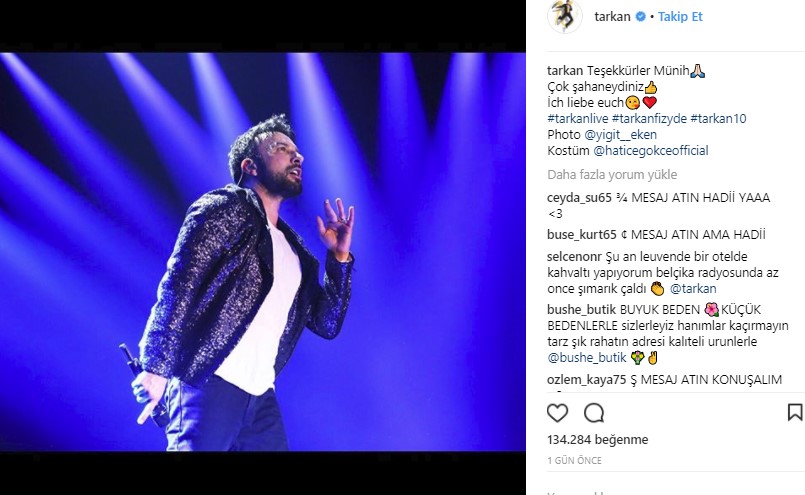Open comments via speech bubble icon
This screenshot has width=805, height=495.
pos(594,413)
